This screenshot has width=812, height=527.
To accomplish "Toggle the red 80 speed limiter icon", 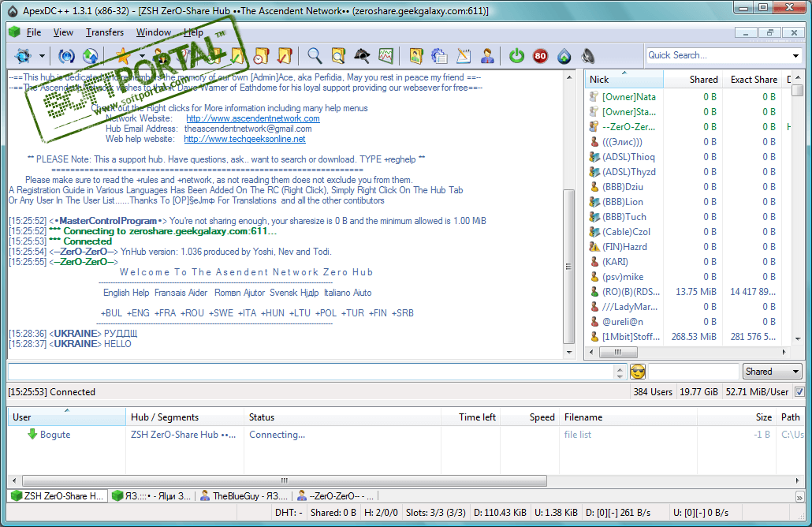I will [541, 55].
